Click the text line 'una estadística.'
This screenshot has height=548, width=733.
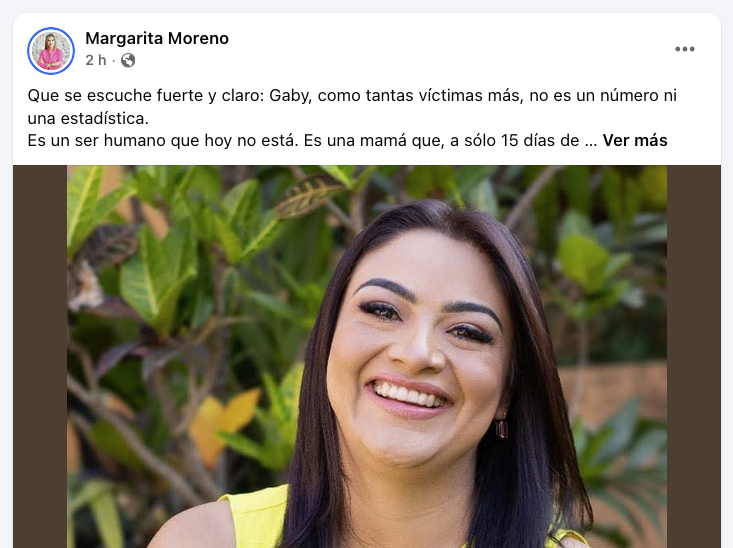pyautogui.click(x=88, y=118)
